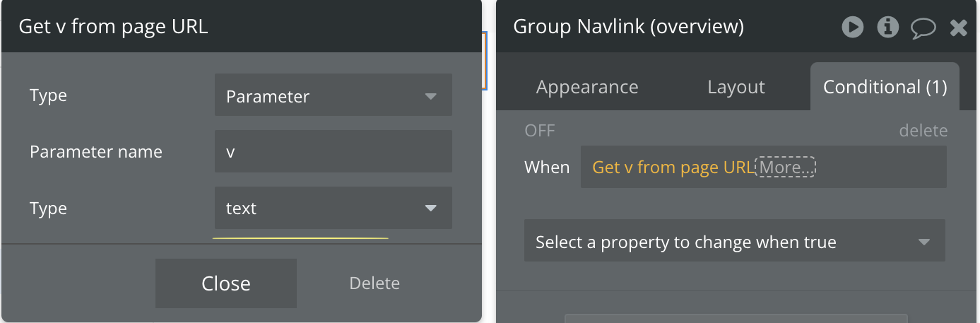Close the Group Navlink property panel
The width and height of the screenshot is (980, 323).
click(958, 28)
